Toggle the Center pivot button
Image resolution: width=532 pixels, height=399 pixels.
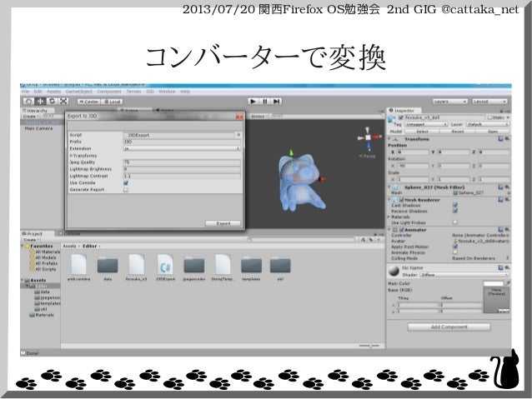coord(88,102)
